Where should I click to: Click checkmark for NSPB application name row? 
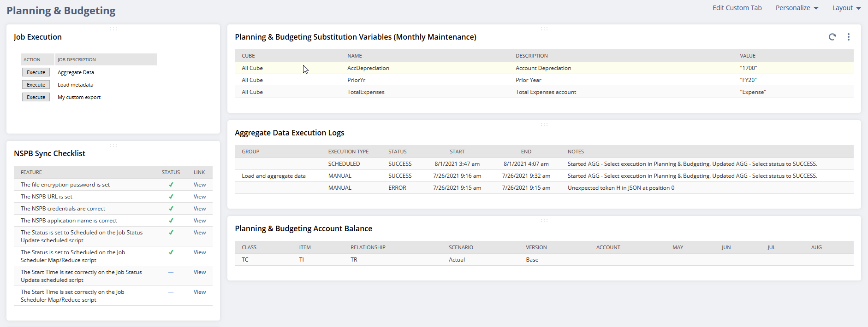pos(171,221)
